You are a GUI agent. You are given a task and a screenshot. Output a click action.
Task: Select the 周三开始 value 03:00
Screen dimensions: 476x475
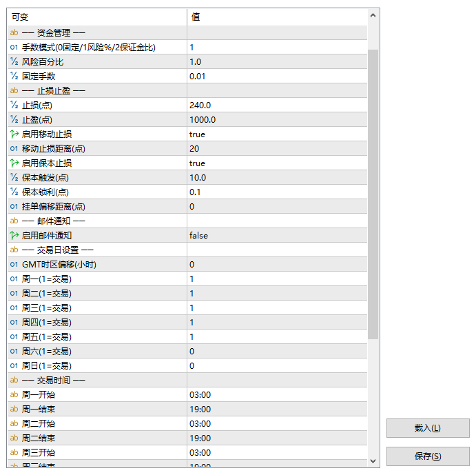pos(200,453)
